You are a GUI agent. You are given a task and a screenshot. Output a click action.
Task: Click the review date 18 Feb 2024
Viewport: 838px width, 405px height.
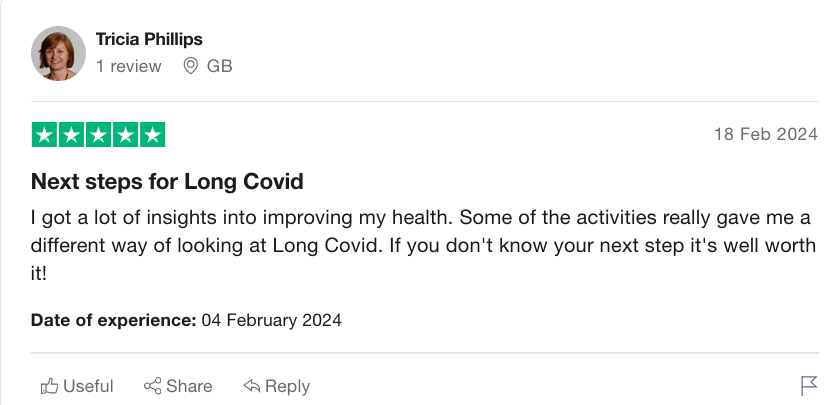click(766, 134)
